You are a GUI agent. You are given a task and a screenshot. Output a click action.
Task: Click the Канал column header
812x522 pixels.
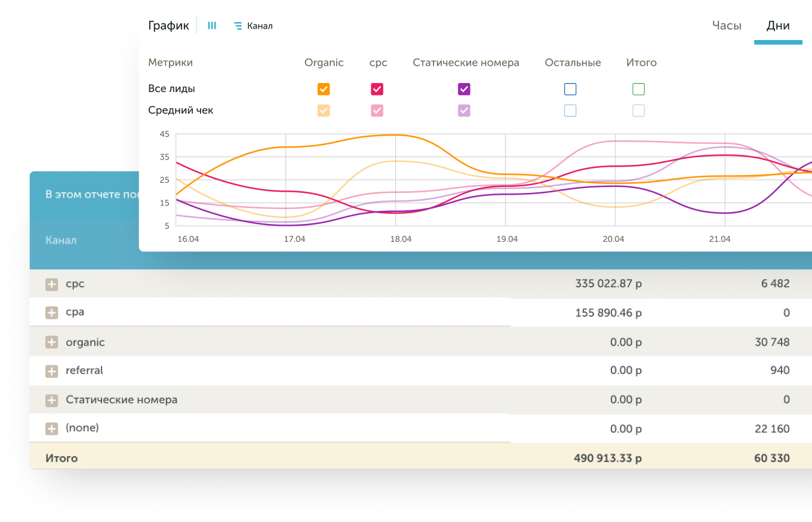[61, 240]
